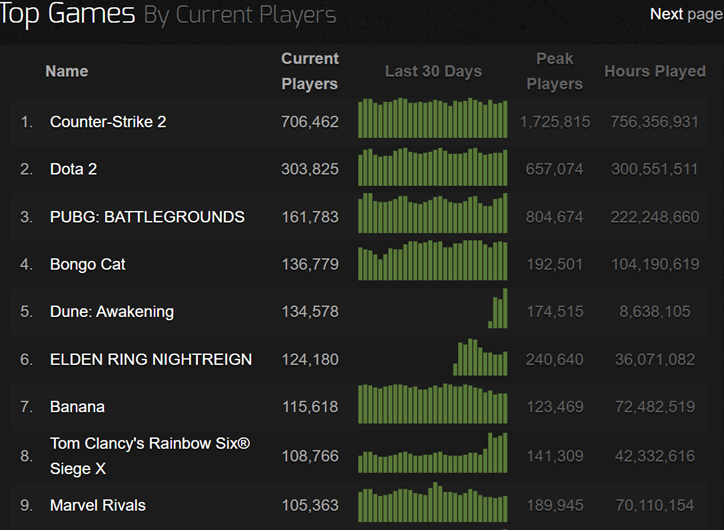Click peak players value 123,469
The width and height of the screenshot is (724, 532).
[x=555, y=407]
